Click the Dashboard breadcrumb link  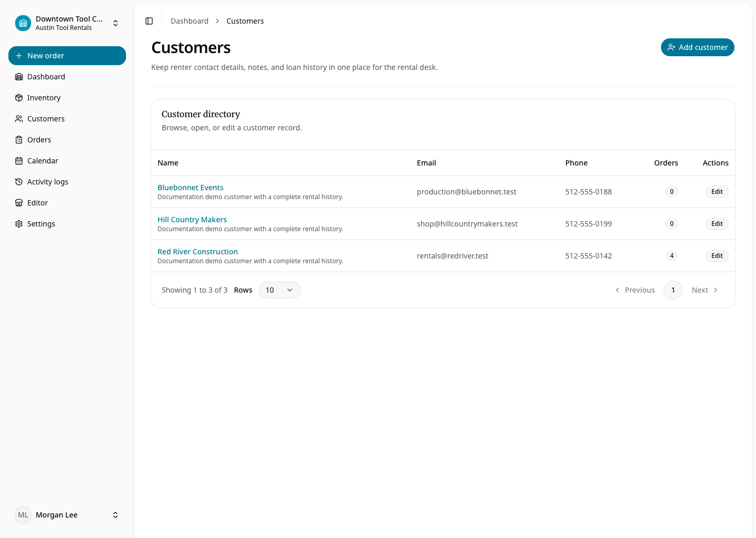[x=190, y=21]
